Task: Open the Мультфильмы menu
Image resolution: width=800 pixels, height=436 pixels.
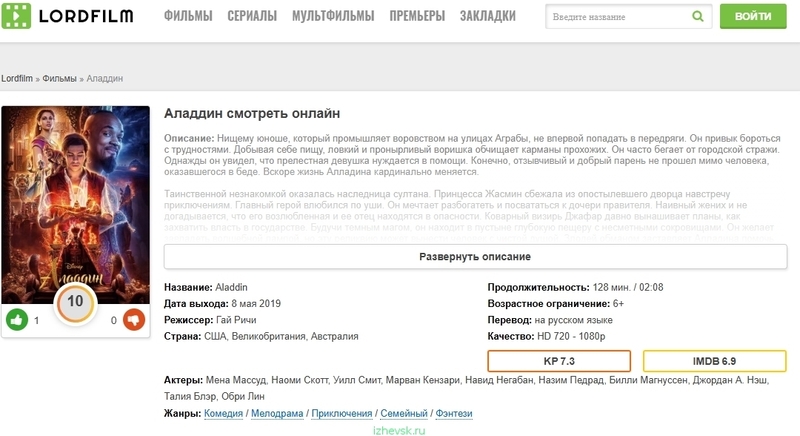Action: [x=333, y=16]
